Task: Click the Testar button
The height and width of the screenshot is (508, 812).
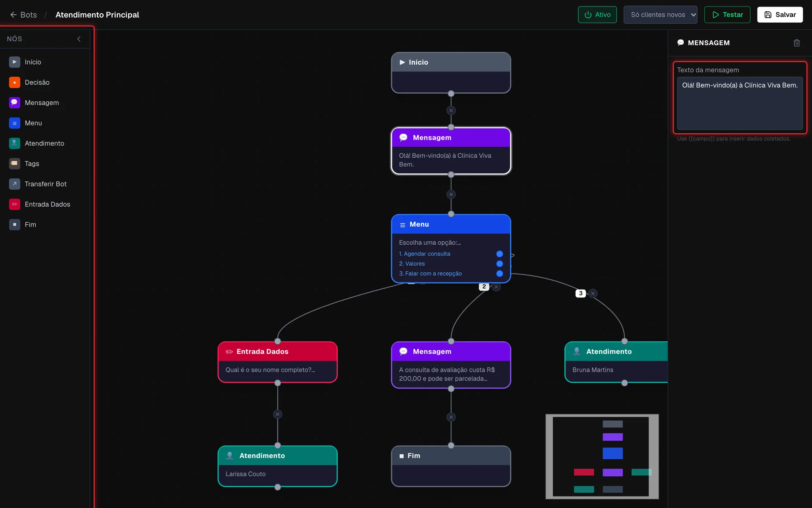Action: pyautogui.click(x=727, y=15)
